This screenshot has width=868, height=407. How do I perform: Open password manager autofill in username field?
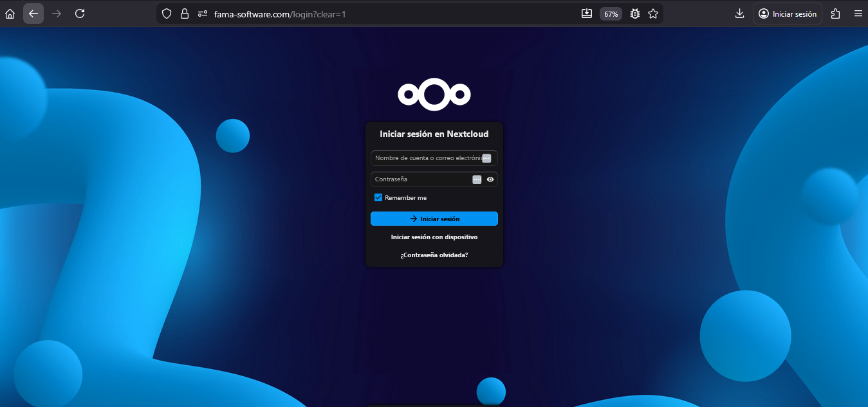click(487, 158)
